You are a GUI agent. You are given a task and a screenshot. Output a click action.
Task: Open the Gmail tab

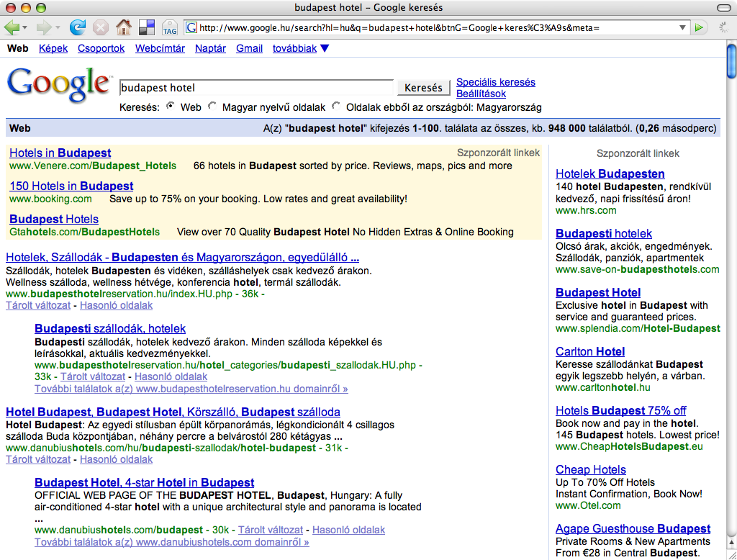tap(249, 48)
